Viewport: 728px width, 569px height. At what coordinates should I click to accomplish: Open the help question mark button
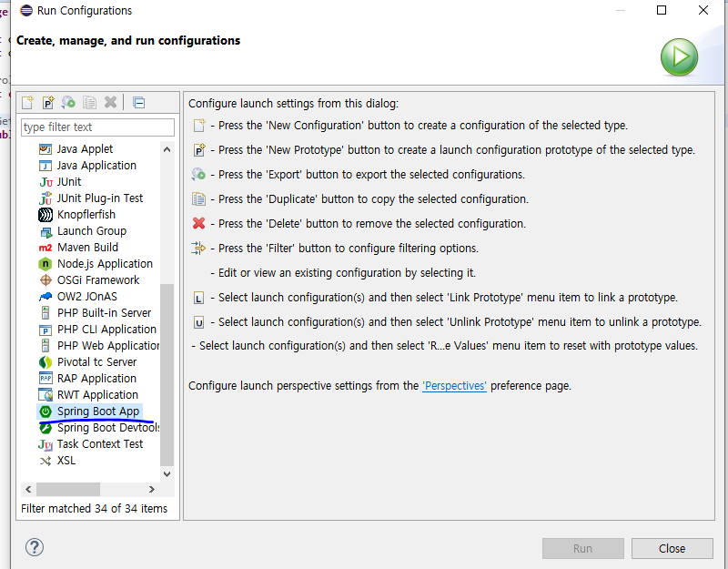pyautogui.click(x=35, y=547)
